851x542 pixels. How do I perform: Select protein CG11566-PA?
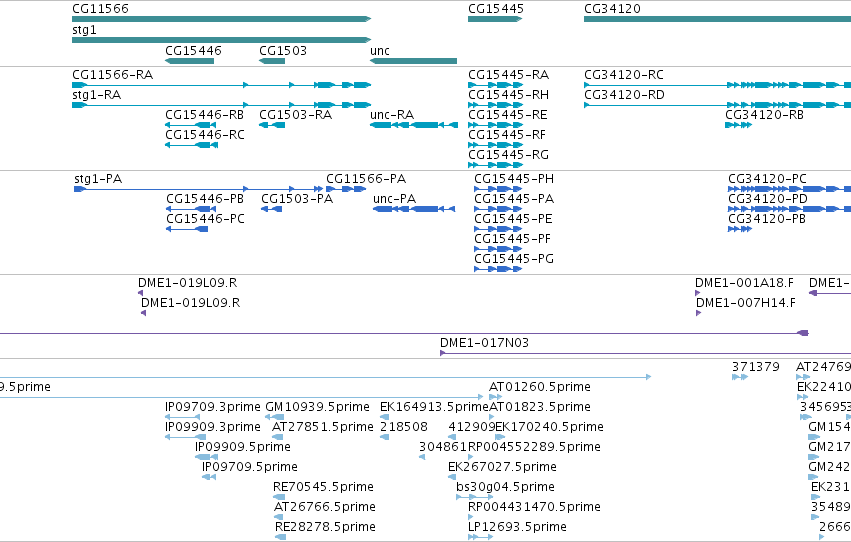pos(346,189)
